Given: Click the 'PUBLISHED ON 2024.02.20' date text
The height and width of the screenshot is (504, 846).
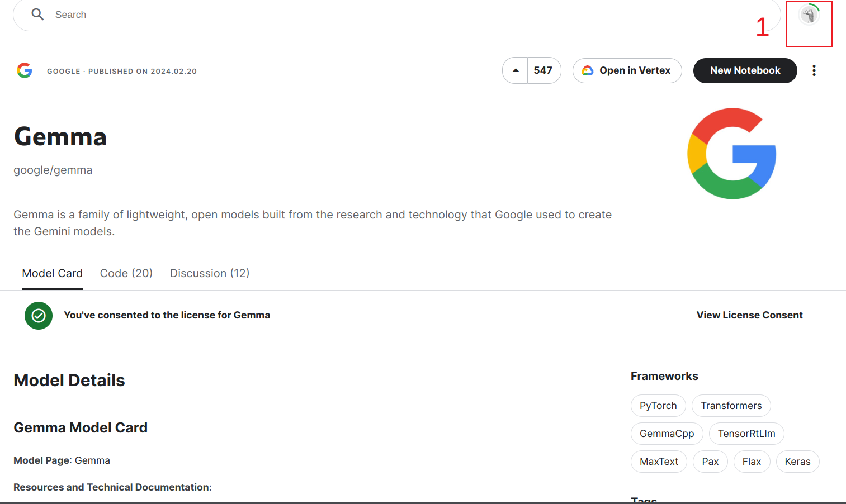Looking at the screenshot, I should click(143, 72).
